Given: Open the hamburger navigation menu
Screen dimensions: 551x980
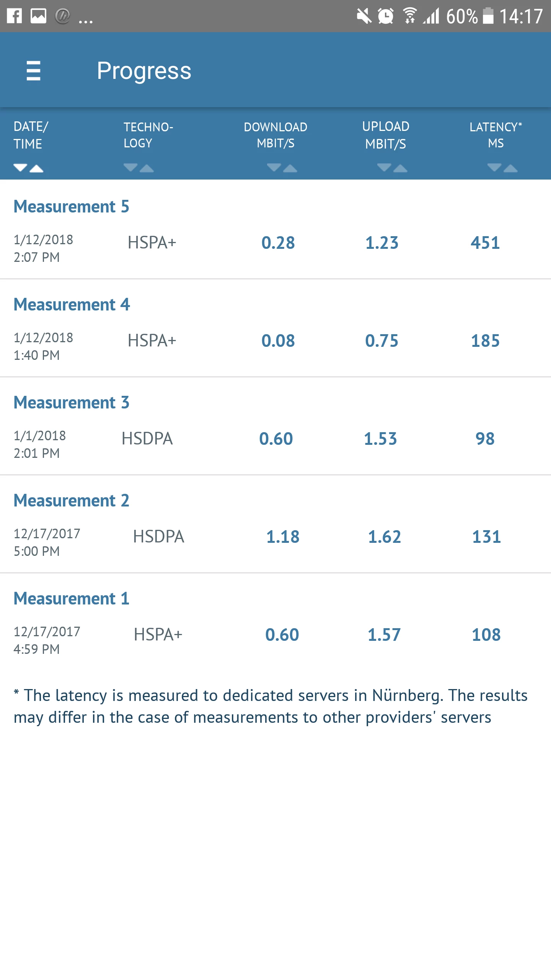Looking at the screenshot, I should 34,71.
